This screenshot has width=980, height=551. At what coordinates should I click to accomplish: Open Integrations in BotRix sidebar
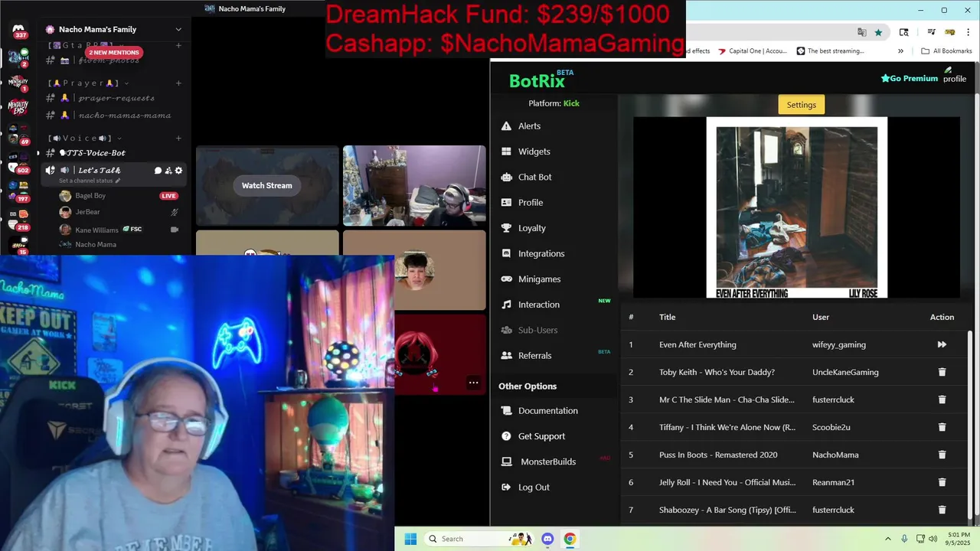click(533, 253)
